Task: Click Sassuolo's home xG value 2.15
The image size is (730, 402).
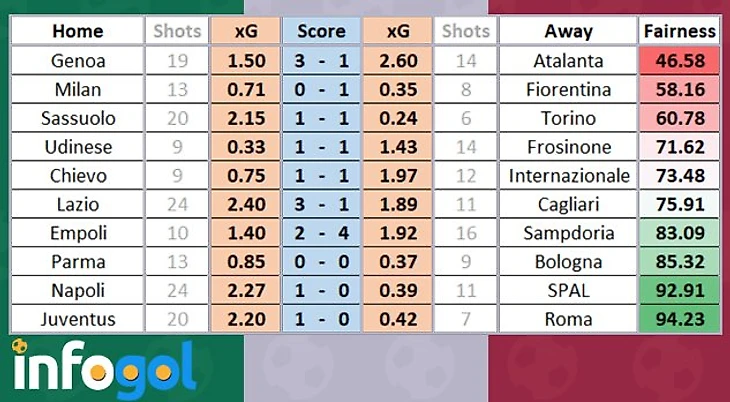Action: point(246,118)
